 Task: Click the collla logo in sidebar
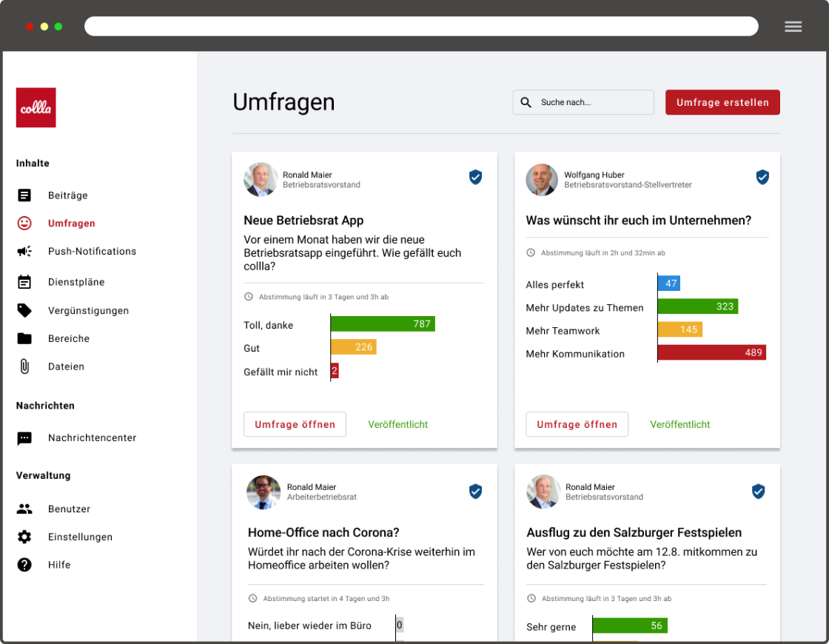point(36,108)
